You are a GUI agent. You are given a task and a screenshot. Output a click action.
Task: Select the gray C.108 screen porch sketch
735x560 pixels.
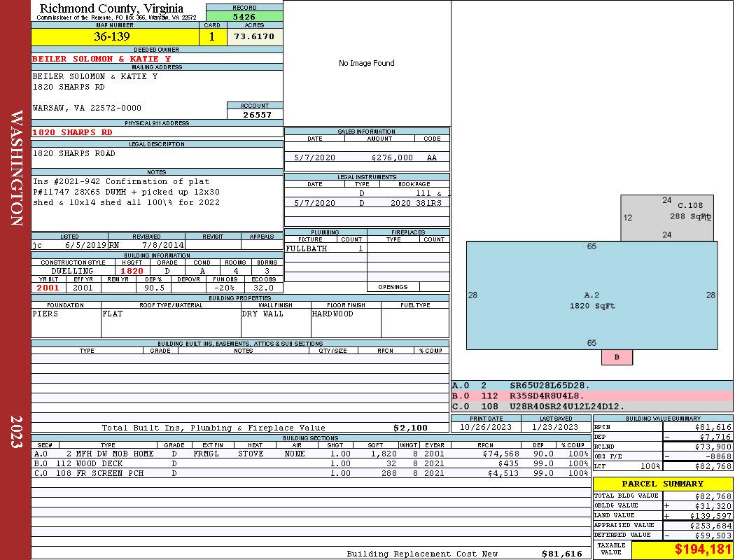666,217
